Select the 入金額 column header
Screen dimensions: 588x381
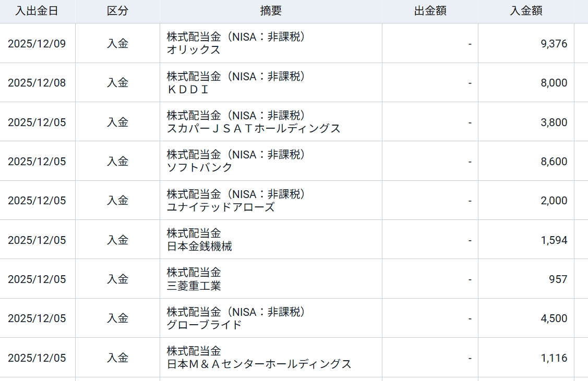[526, 11]
